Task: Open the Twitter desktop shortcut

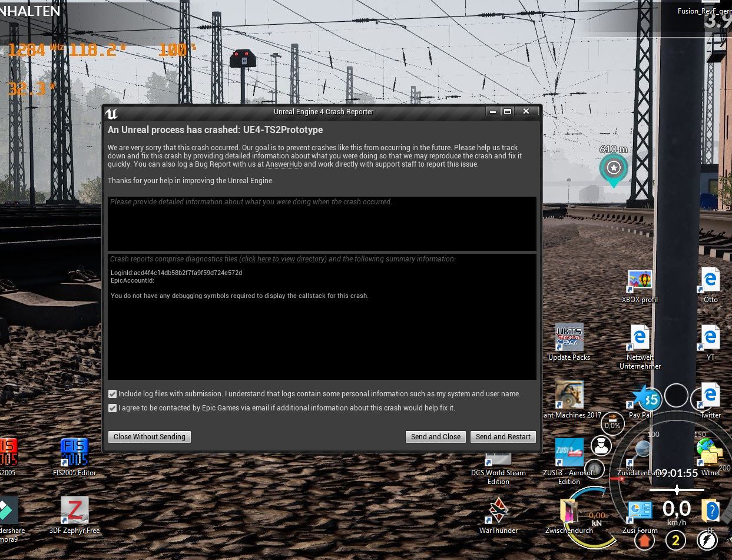Action: point(711,401)
